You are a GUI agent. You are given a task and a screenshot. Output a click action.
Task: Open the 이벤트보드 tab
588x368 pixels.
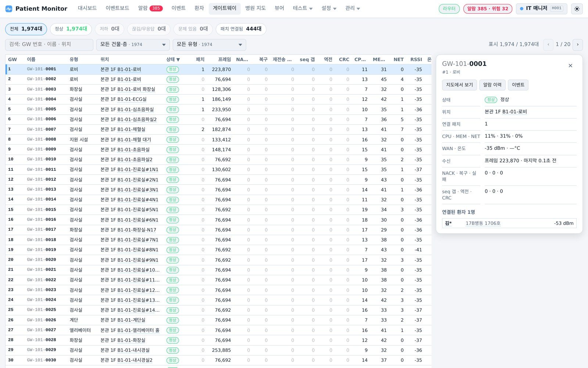117,8
